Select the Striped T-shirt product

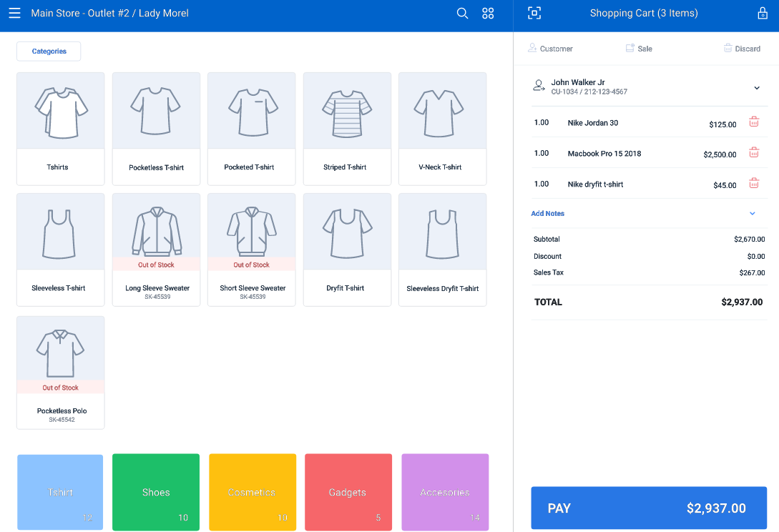click(x=347, y=129)
